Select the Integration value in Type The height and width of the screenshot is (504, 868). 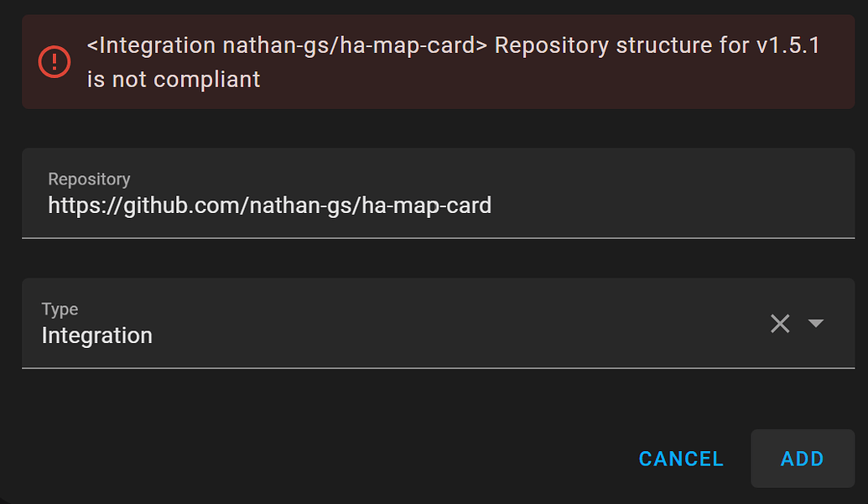(x=97, y=335)
